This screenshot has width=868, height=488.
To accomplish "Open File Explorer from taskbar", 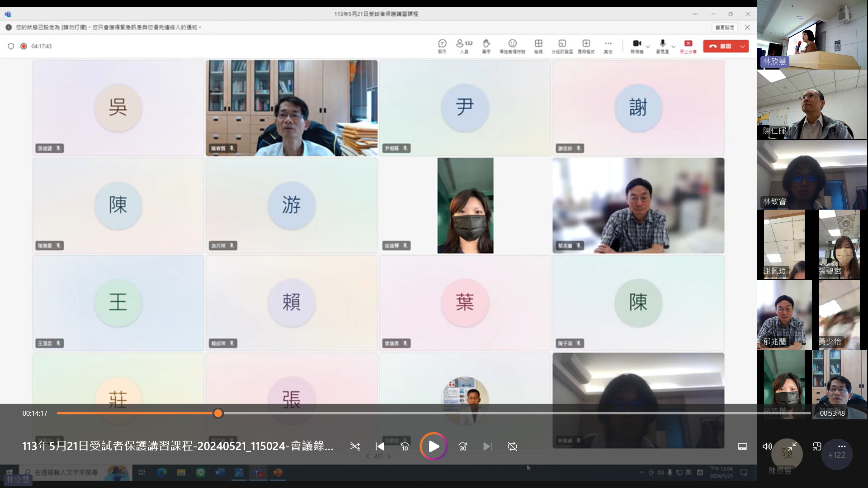I will click(181, 472).
